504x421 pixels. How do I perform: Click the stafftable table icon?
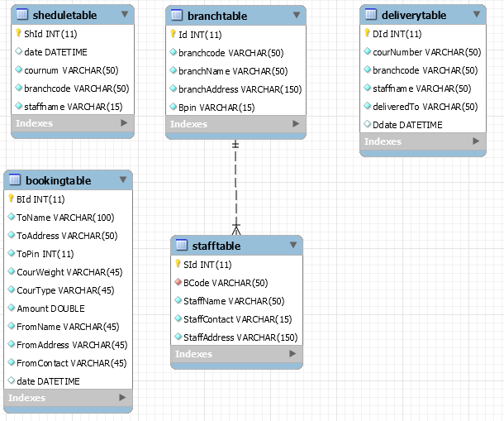(x=182, y=246)
